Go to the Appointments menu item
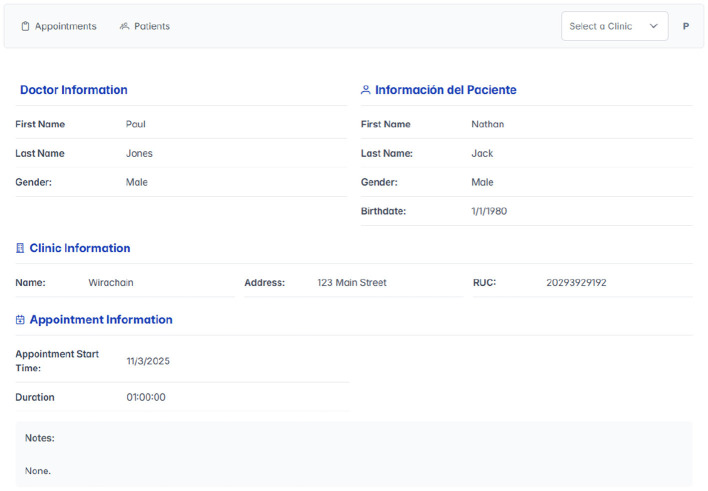708x491 pixels. (x=59, y=26)
